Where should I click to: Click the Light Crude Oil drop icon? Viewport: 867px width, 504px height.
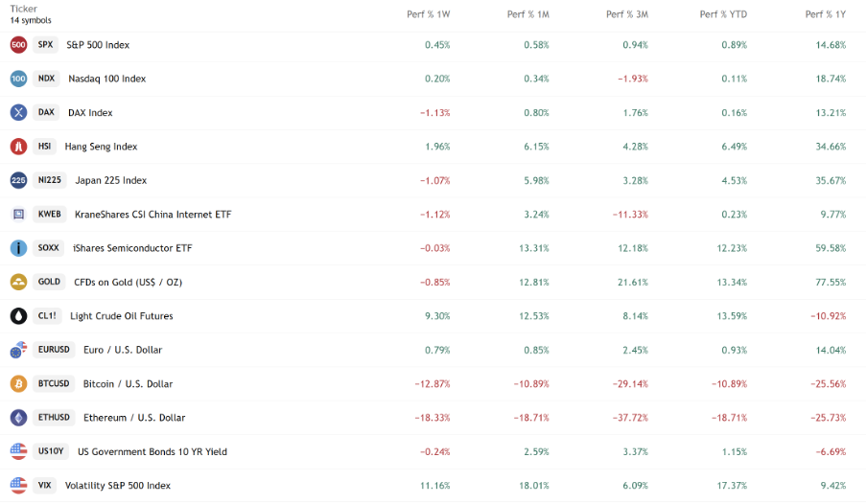coord(18,316)
